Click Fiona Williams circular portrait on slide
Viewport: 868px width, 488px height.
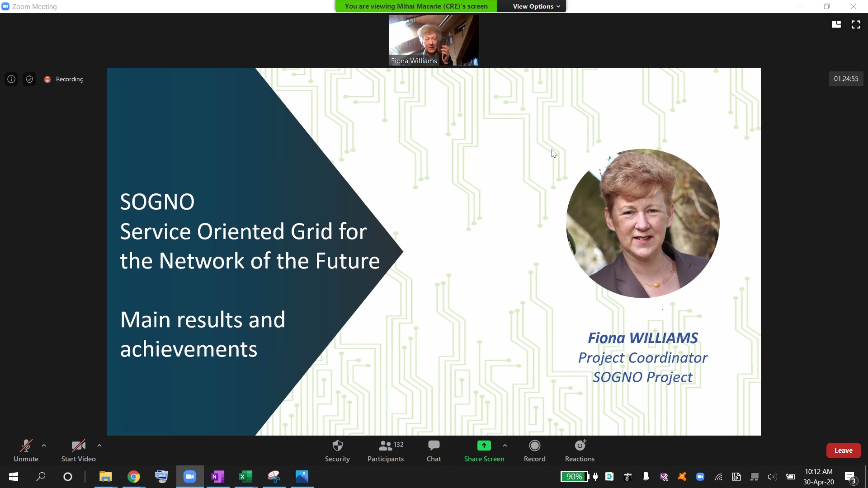(642, 223)
